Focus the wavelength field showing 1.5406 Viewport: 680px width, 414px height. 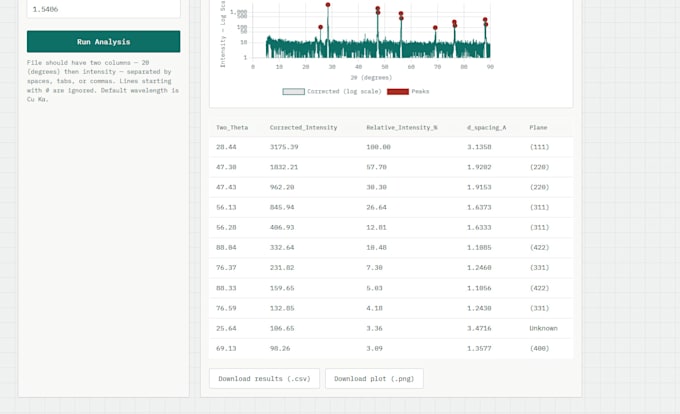coord(103,9)
